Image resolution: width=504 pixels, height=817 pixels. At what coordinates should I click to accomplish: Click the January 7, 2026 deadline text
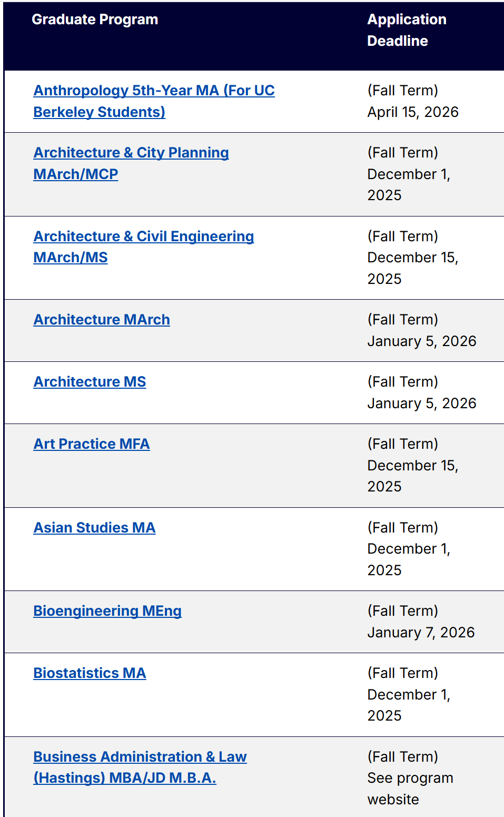[421, 632]
